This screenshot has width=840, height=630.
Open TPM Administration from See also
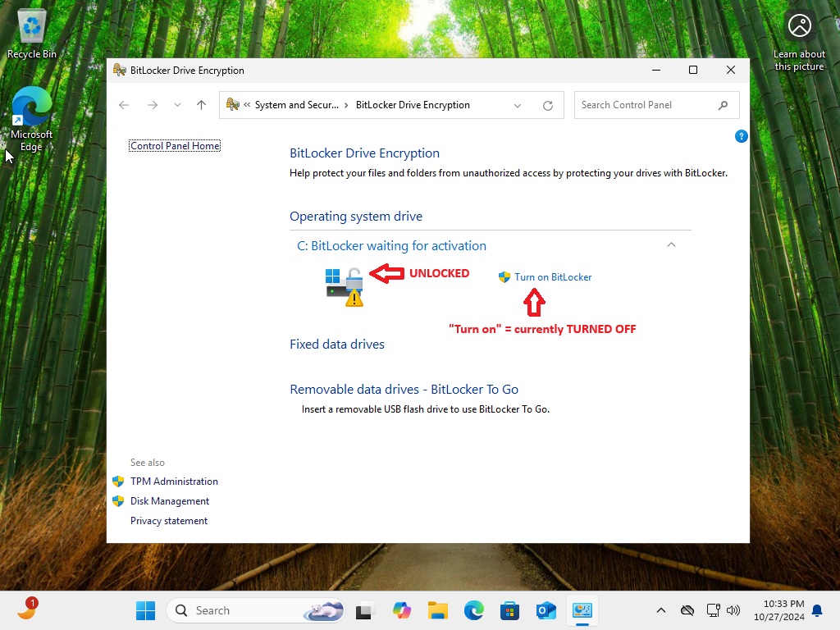[174, 482]
